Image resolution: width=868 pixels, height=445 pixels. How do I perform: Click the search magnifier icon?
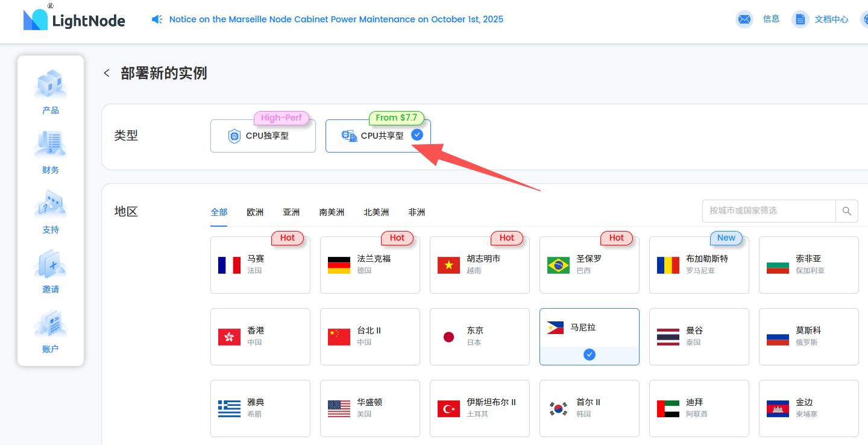[846, 211]
